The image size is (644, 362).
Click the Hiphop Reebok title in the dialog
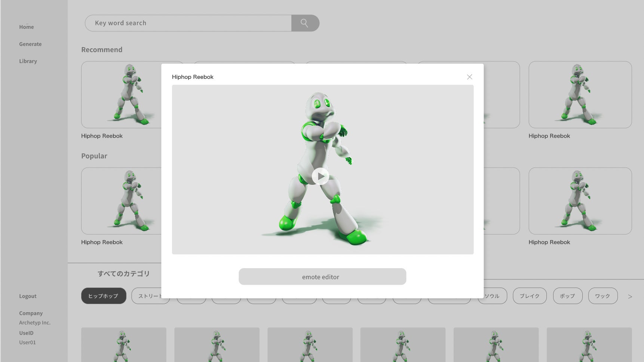(193, 77)
